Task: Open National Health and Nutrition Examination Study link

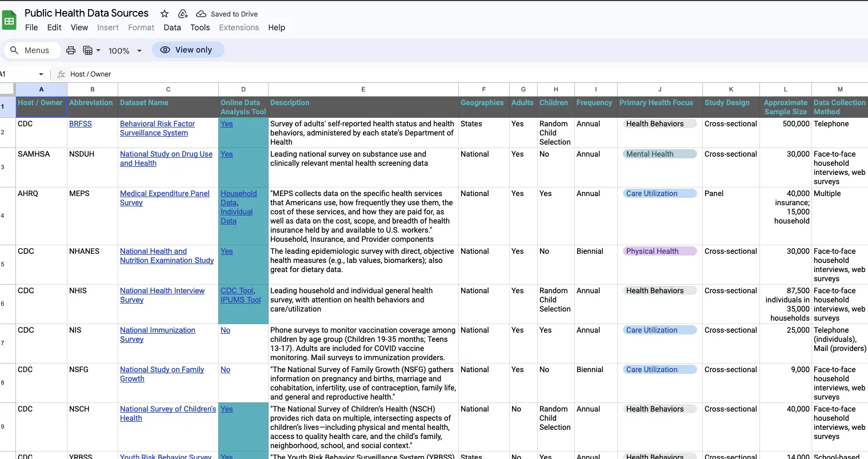Action: click(167, 256)
